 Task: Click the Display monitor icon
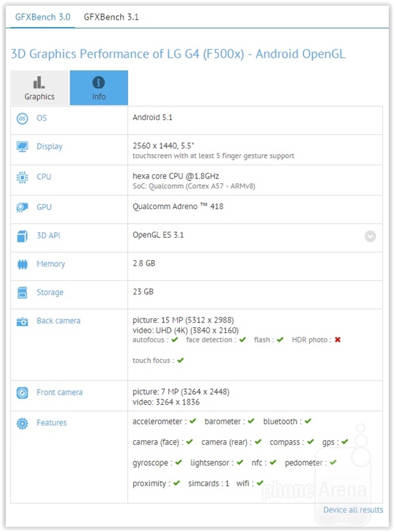pos(22,146)
